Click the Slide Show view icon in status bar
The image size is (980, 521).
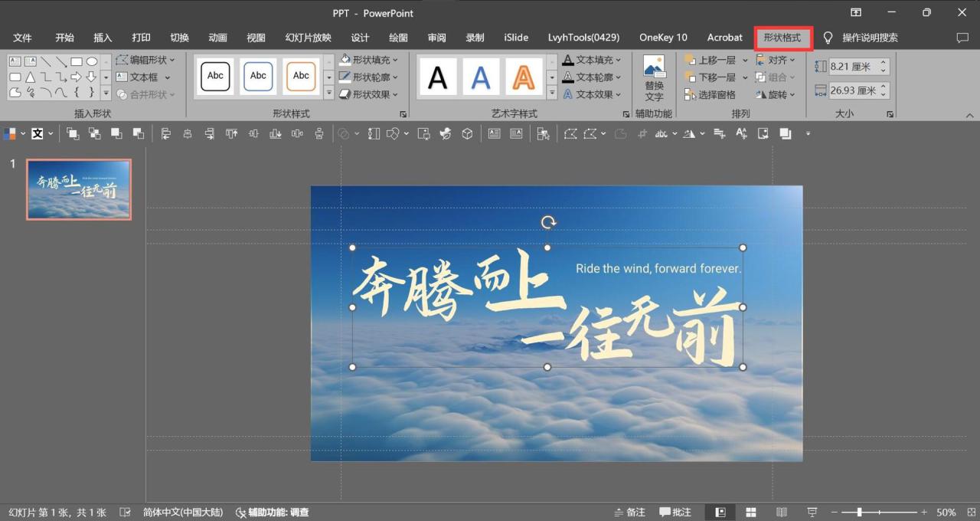pyautogui.click(x=811, y=512)
